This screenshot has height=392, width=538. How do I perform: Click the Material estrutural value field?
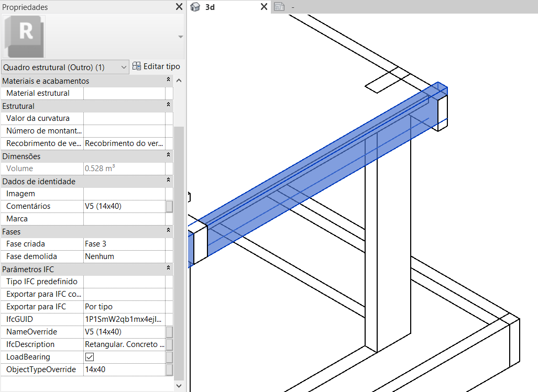(124, 93)
